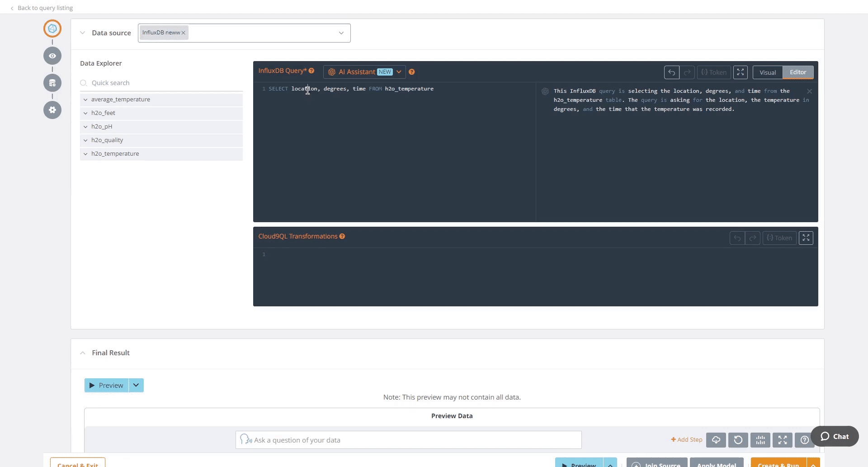Remove InfluxDB neww data source tag

(183, 33)
